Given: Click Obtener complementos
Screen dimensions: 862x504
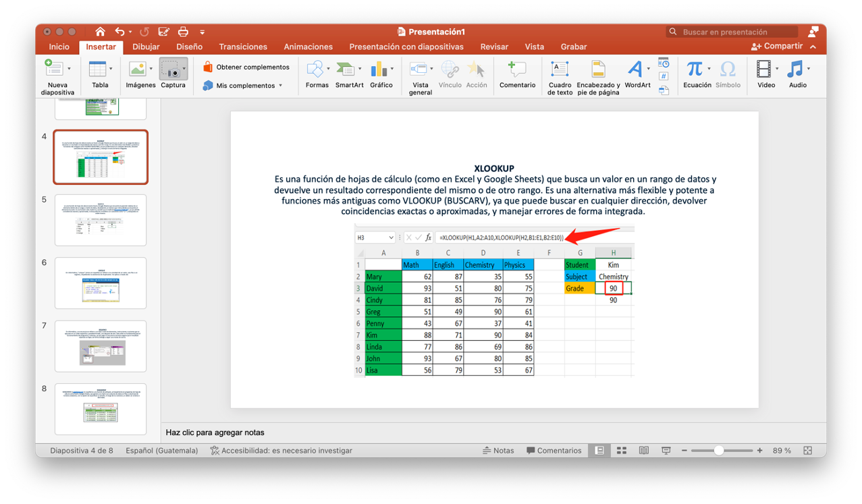Looking at the screenshot, I should [x=246, y=67].
